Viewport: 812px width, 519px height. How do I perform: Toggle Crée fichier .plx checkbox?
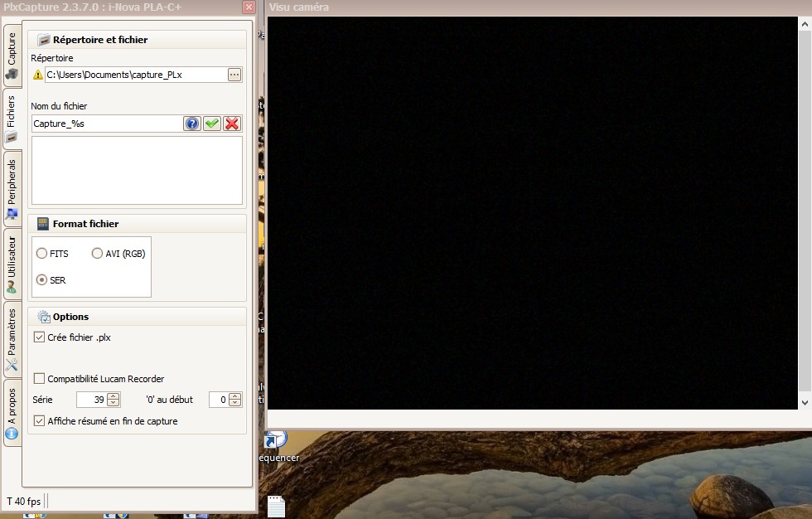coord(40,337)
